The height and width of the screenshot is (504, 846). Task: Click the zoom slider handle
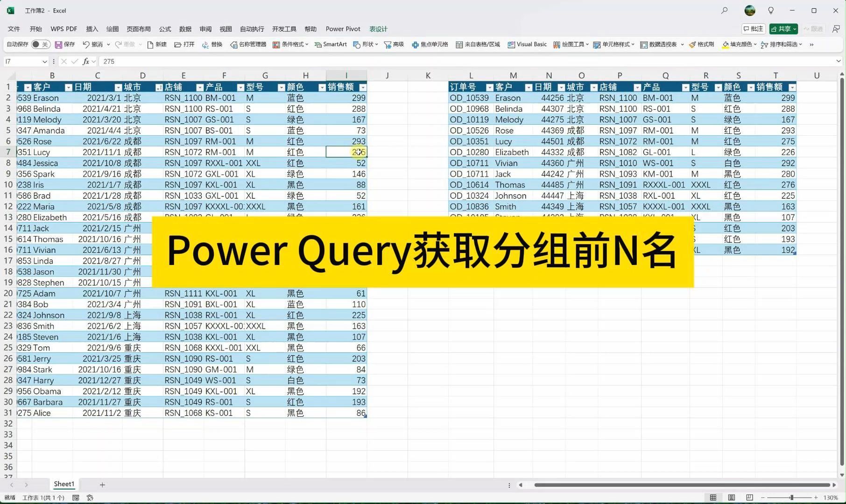point(792,497)
